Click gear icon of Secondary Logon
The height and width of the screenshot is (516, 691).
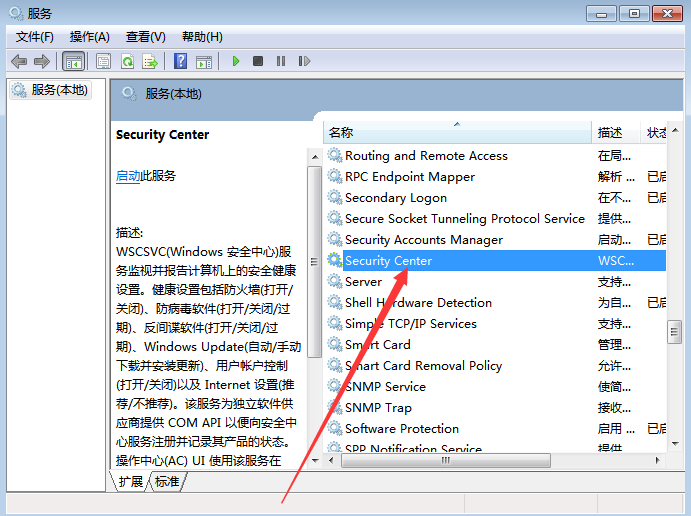335,197
